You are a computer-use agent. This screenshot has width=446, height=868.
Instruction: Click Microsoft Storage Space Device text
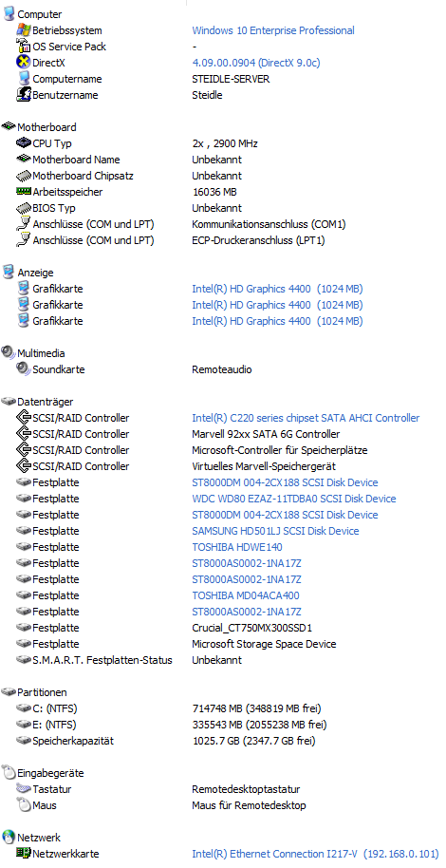pyautogui.click(x=264, y=644)
